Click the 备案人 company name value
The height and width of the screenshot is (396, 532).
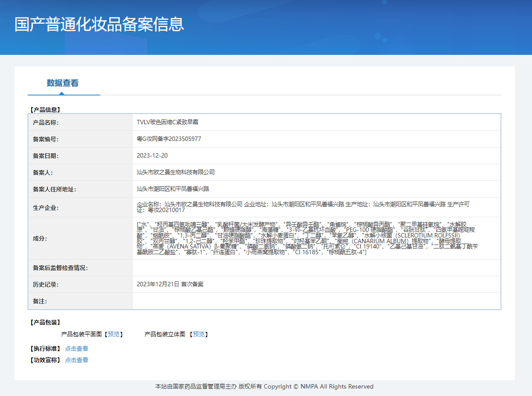point(176,172)
